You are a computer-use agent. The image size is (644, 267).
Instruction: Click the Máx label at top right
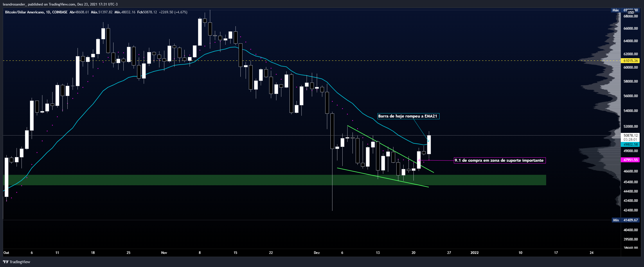point(616,10)
